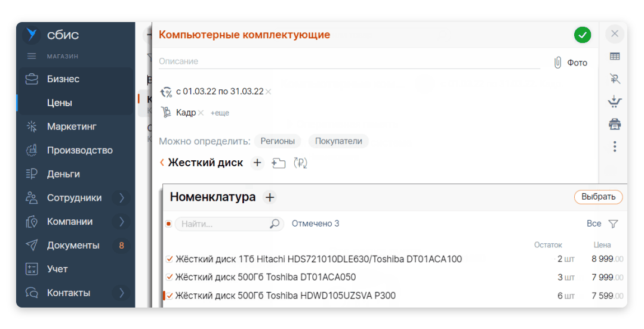Click the printer icon in right toolbar
The width and height of the screenshot is (644, 329).
pos(614,124)
